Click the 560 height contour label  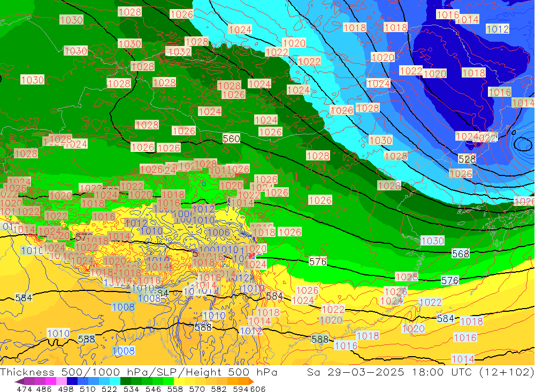pos(231,139)
